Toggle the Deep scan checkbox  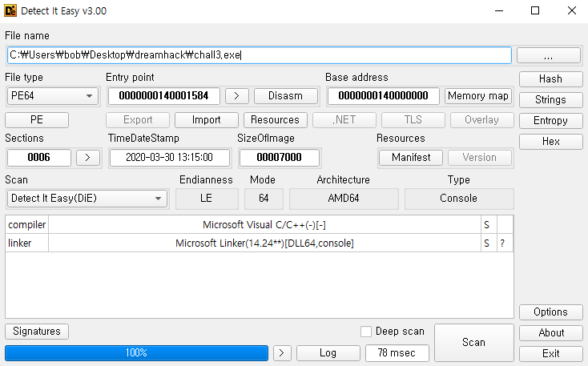(366, 332)
